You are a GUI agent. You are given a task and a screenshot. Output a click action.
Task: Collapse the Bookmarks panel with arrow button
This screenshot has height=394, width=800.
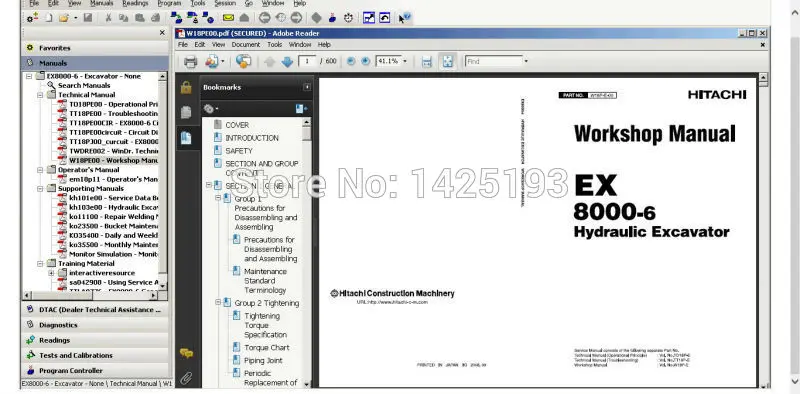point(307,87)
